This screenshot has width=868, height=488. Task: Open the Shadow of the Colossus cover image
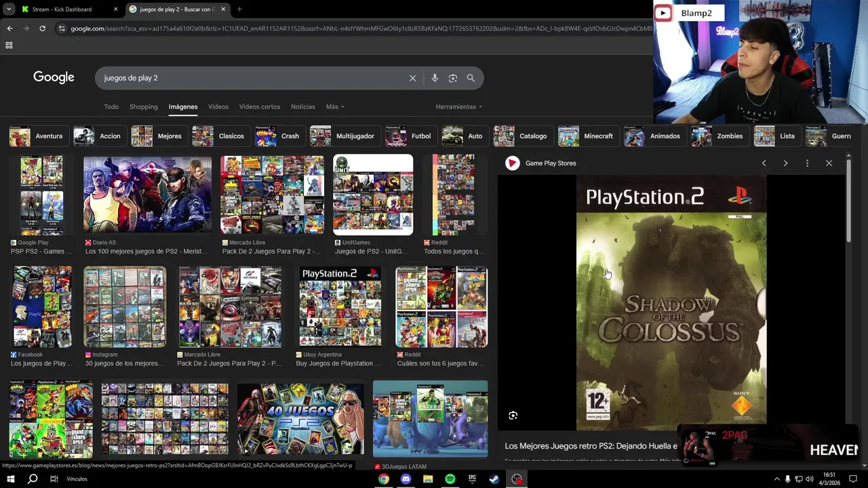(671, 303)
